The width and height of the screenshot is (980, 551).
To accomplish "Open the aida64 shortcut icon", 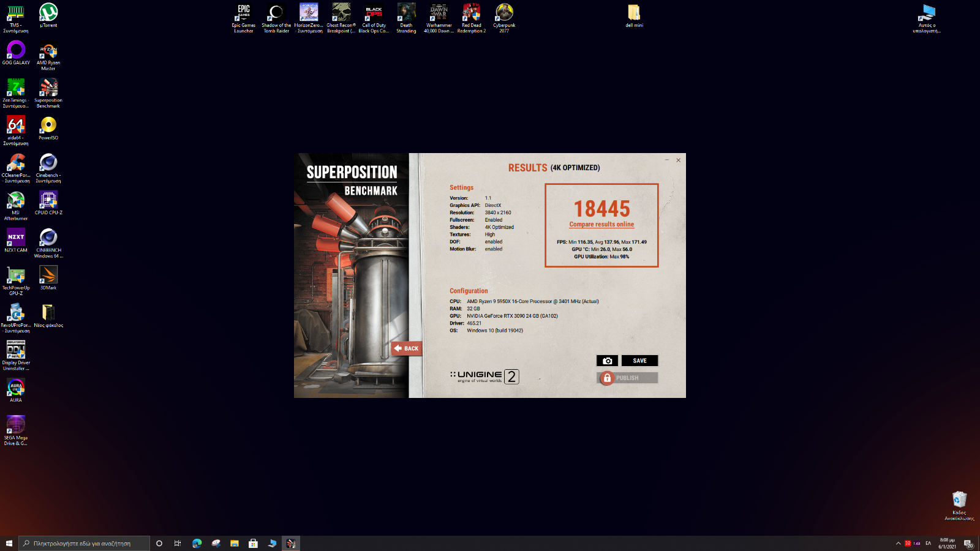I will click(x=16, y=130).
